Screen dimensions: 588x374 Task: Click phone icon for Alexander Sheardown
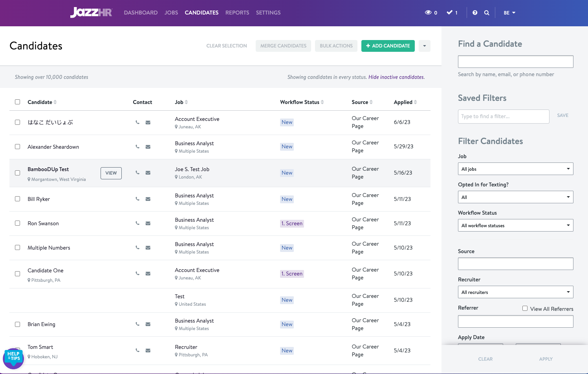tap(137, 147)
